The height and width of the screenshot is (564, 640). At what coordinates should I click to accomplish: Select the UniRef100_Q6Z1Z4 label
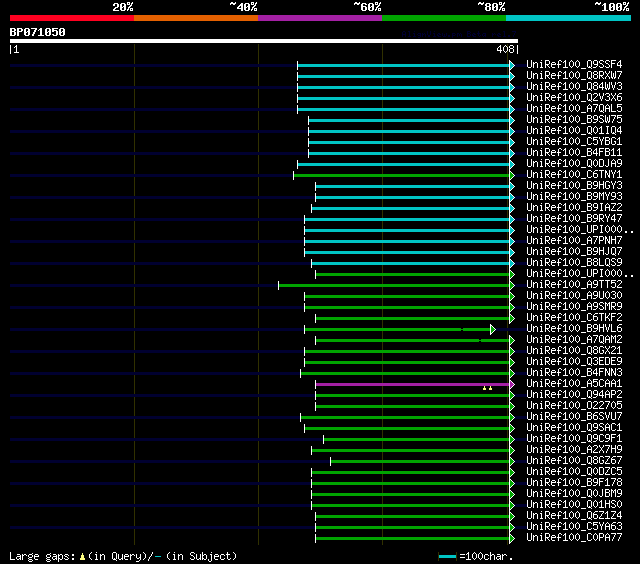pos(574,516)
